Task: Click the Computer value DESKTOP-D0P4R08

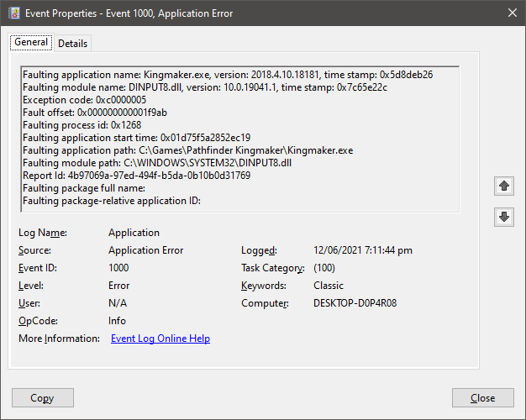Action: tap(355, 303)
